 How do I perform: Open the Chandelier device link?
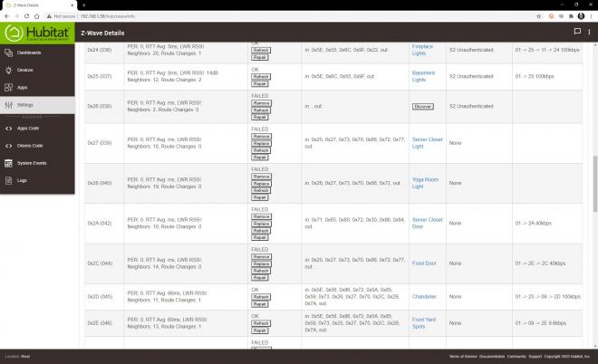(x=424, y=296)
